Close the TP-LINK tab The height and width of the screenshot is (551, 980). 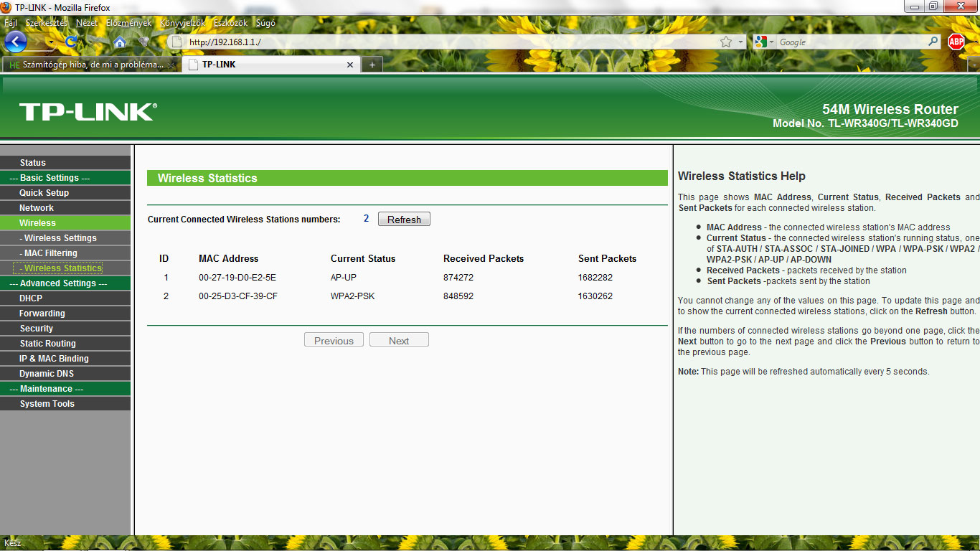(350, 65)
